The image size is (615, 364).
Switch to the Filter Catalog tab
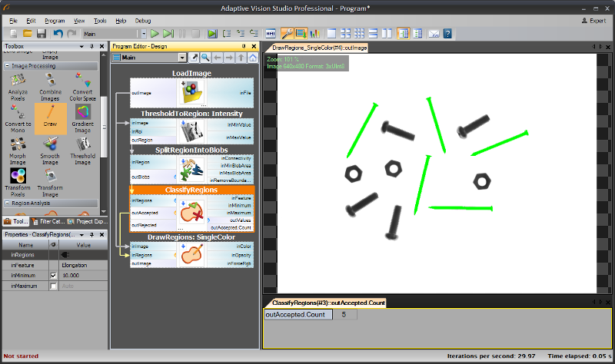click(53, 221)
